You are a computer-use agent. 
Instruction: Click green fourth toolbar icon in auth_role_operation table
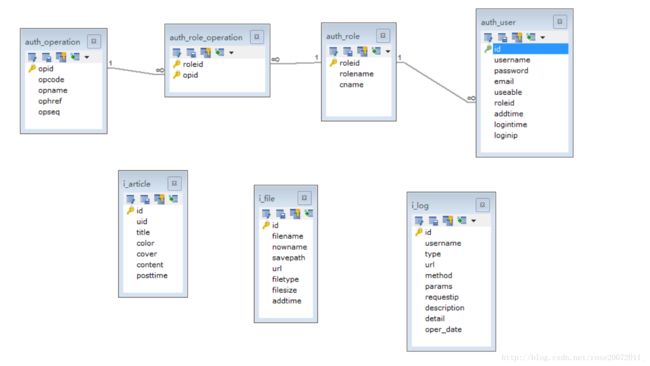point(220,52)
